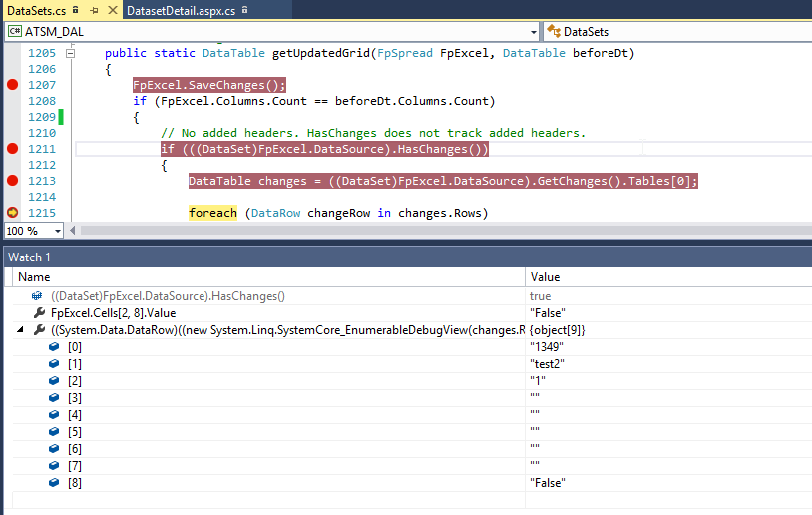Open the ATSM_DAL project dropdown

(x=533, y=32)
